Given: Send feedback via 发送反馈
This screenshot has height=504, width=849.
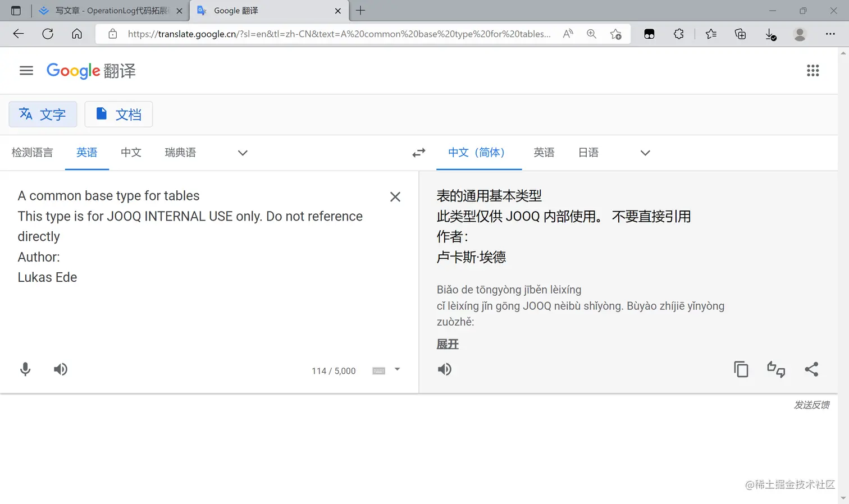Looking at the screenshot, I should (811, 405).
